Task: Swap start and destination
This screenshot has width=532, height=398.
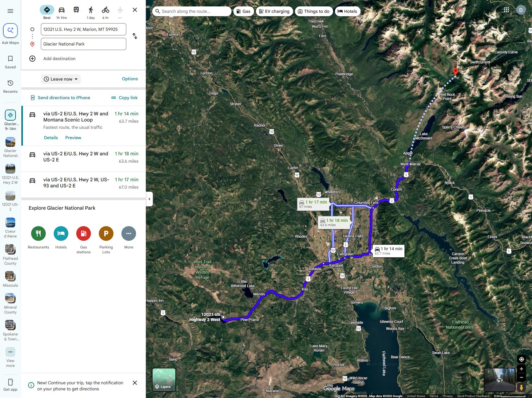Action: (x=135, y=36)
